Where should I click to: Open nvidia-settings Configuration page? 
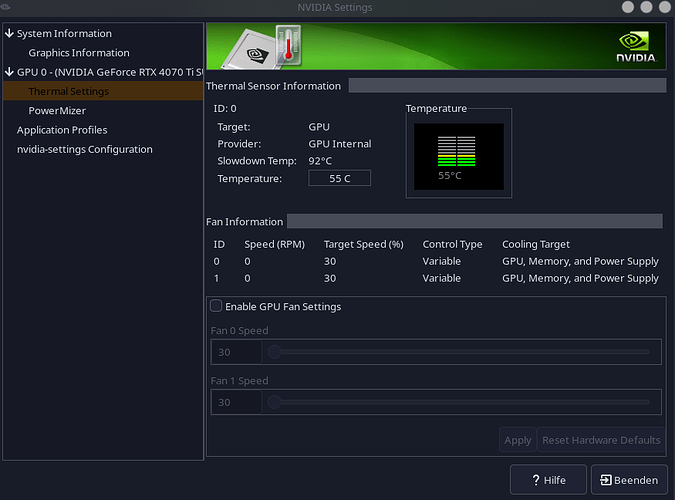[x=85, y=149]
